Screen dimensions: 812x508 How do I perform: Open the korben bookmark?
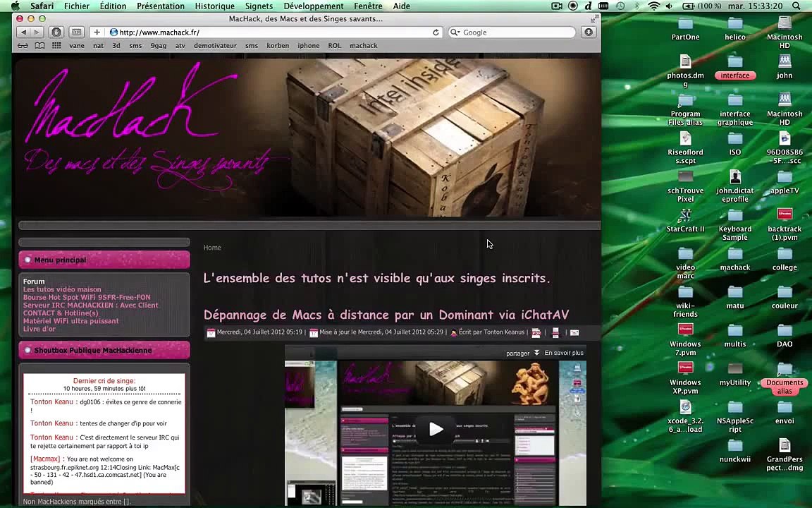[278, 46]
